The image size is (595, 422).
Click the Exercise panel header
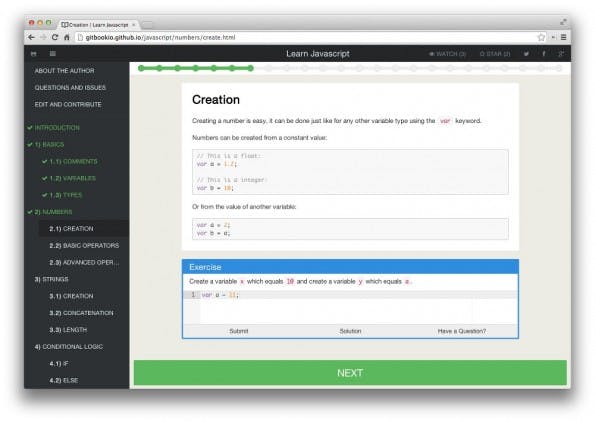[x=350, y=267]
